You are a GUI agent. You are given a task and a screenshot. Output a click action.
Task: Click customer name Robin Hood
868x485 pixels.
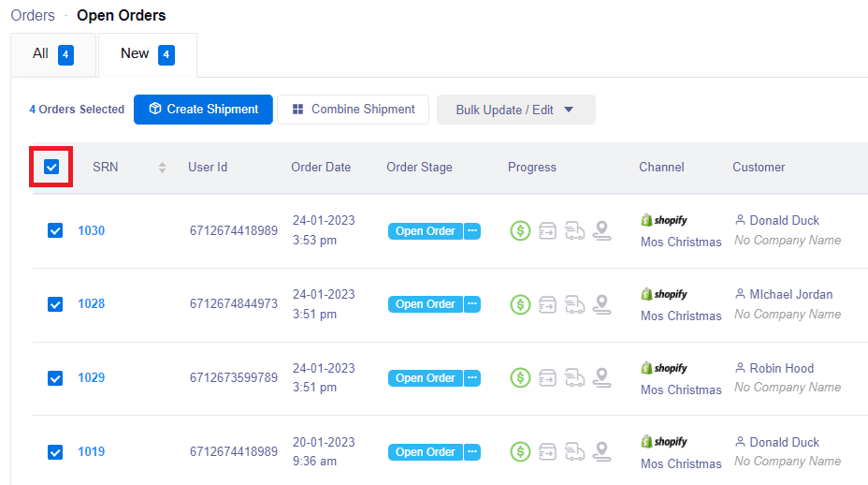coord(782,367)
